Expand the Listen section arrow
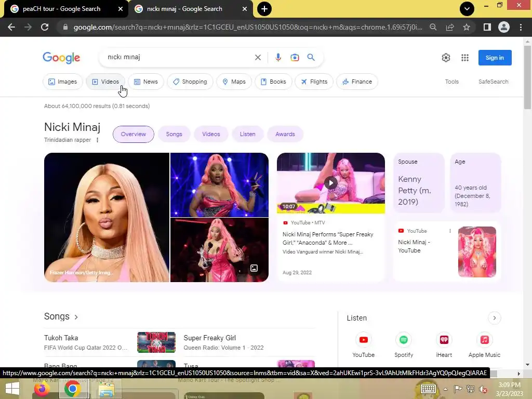The height and width of the screenshot is (399, 532). [495, 318]
